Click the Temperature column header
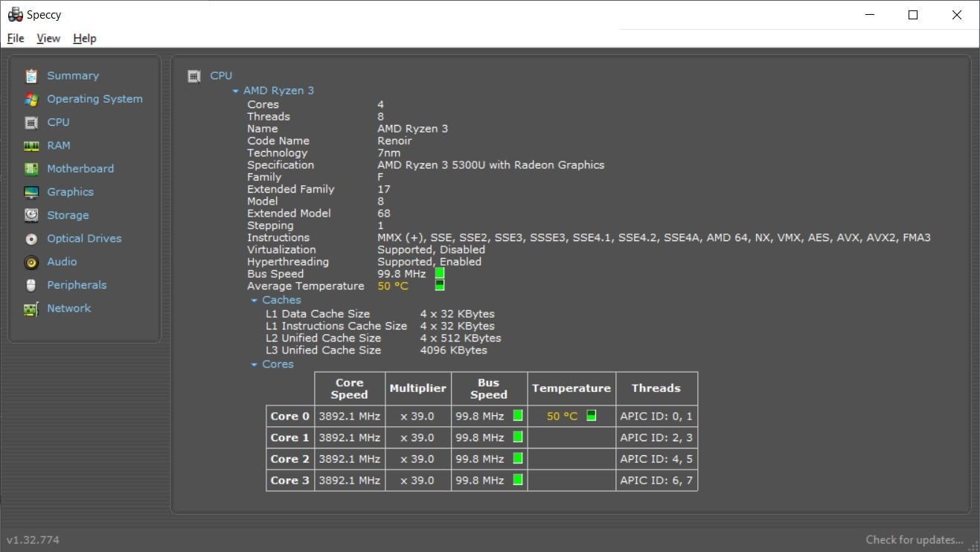This screenshot has width=980, height=552. 571,389
